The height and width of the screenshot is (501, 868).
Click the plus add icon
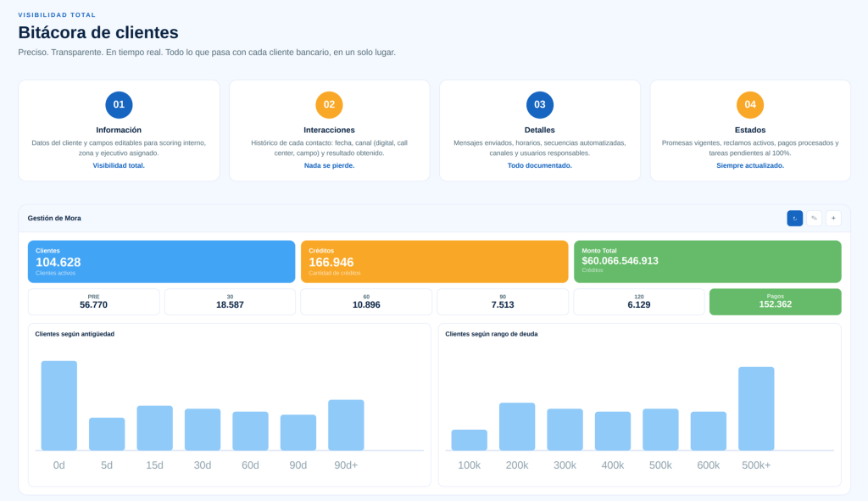pos(833,218)
